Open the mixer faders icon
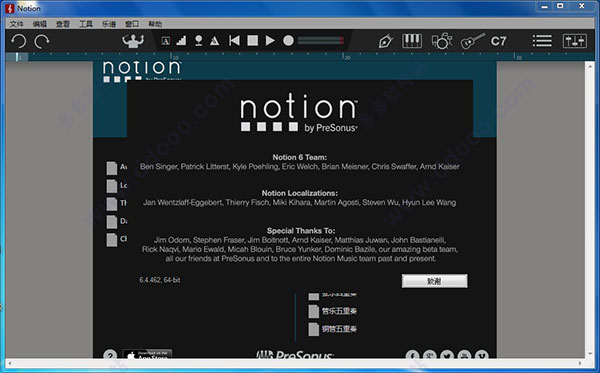Image resolution: width=600 pixels, height=373 pixels. pyautogui.click(x=574, y=41)
